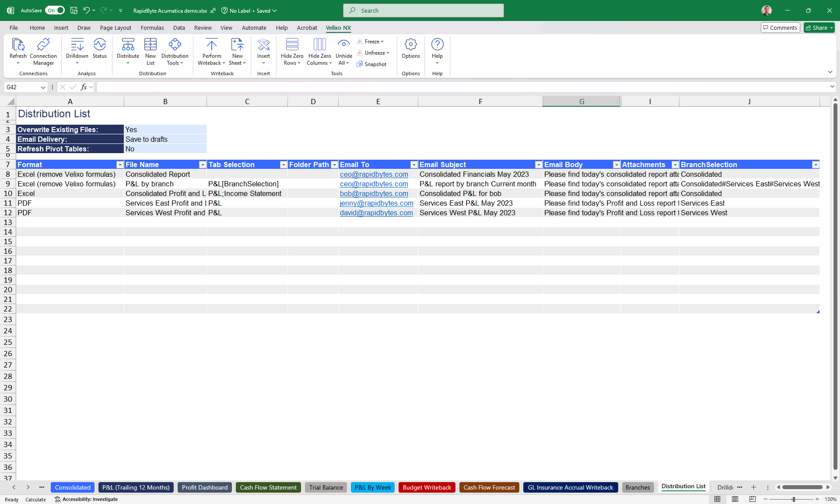The height and width of the screenshot is (504, 840).
Task: Open the Name Box dropdown
Action: point(42,87)
